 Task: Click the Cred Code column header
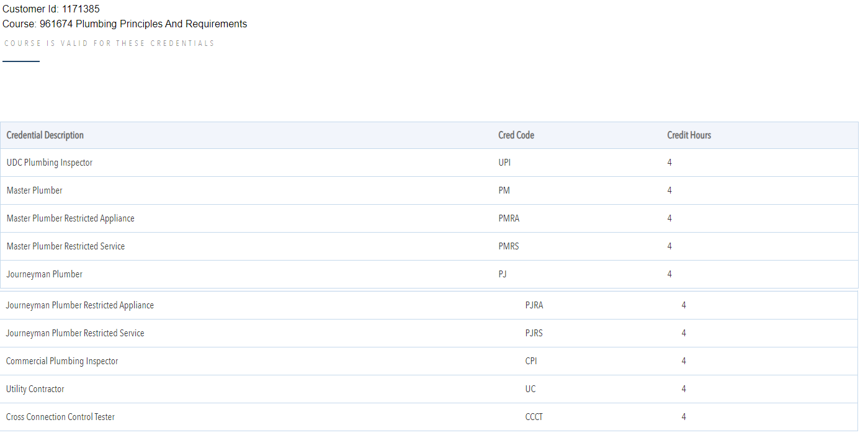[x=516, y=135]
